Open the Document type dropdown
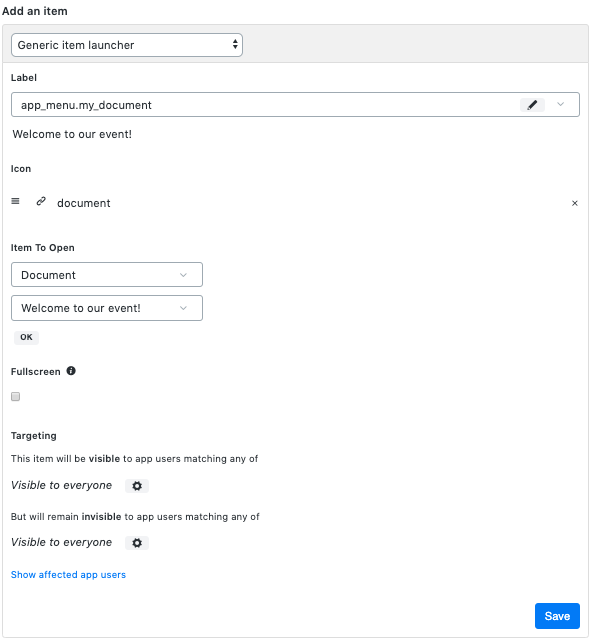This screenshot has height=641, width=592. [107, 275]
